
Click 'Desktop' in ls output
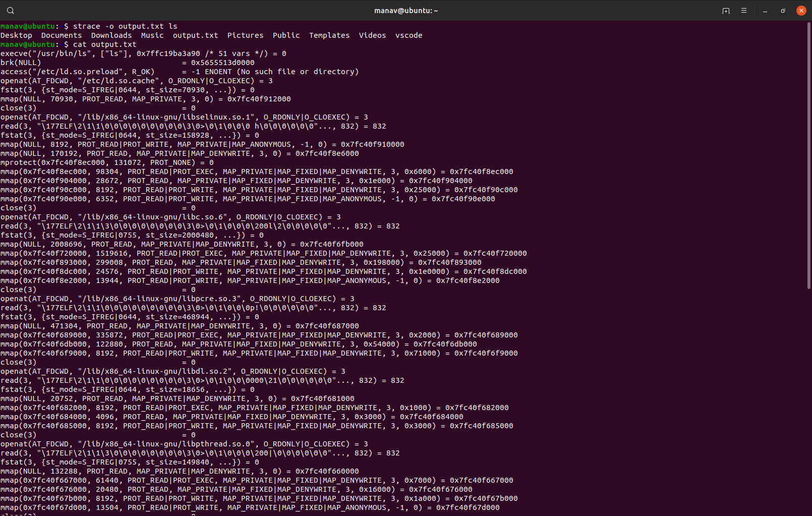click(16, 35)
